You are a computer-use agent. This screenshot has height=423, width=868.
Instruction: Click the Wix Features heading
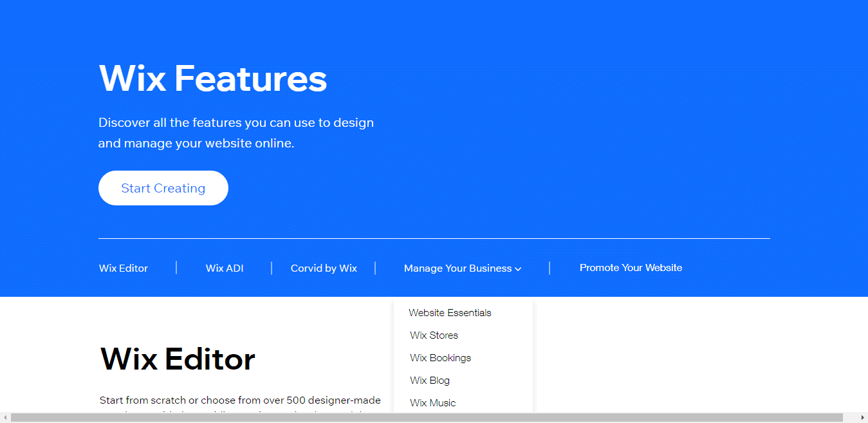[213, 79]
